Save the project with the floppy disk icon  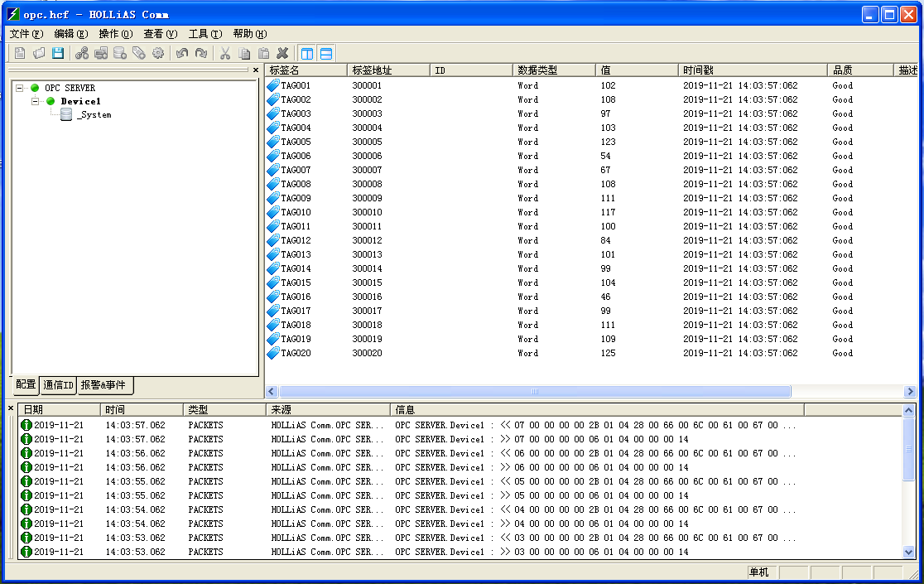[x=58, y=53]
